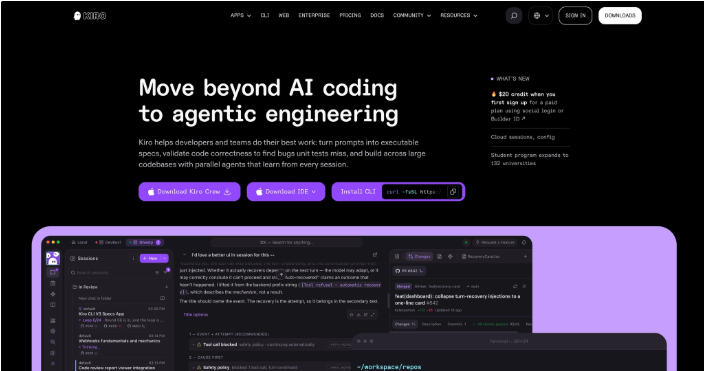This screenshot has width=704, height=371.
Task: Click the Kiro ghost avatar in preview sidebar
Action: [53, 258]
